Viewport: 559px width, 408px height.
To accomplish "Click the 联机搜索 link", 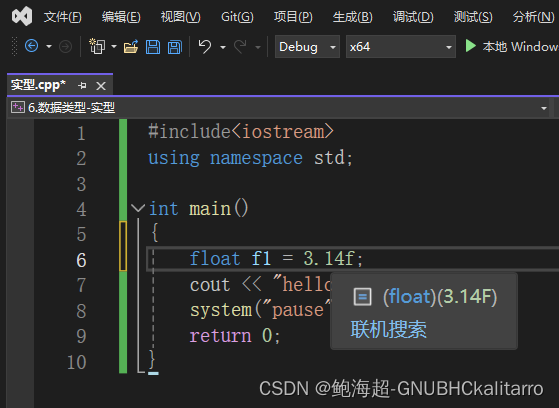I will [389, 329].
